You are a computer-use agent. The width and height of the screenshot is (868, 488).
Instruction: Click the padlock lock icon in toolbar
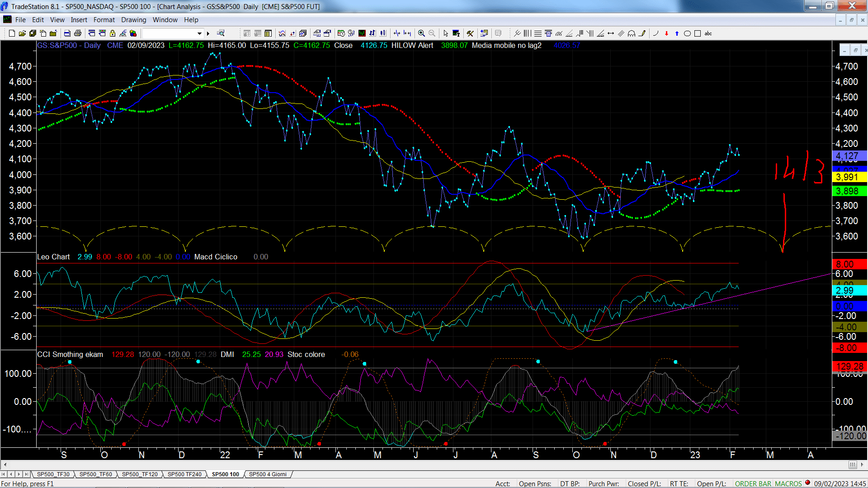pos(113,33)
